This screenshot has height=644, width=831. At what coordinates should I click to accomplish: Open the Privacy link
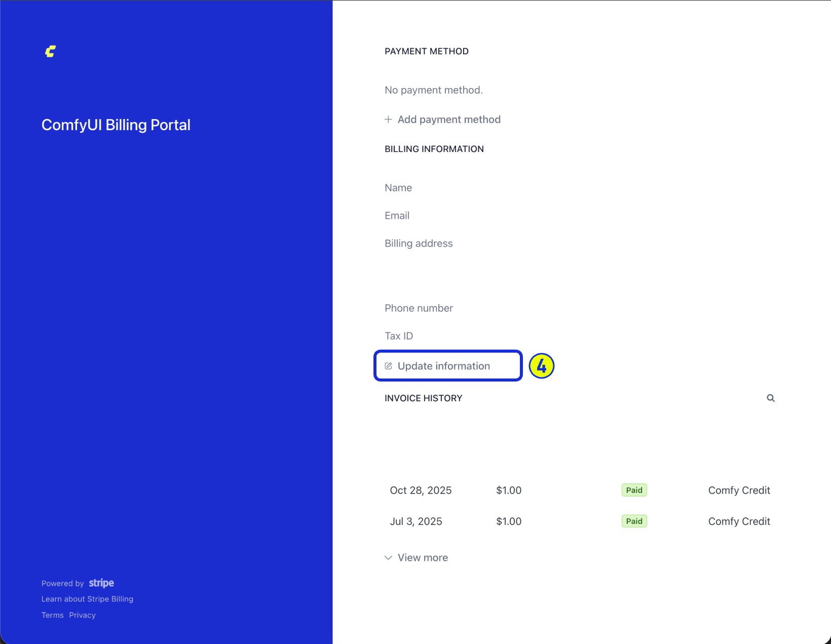82,615
